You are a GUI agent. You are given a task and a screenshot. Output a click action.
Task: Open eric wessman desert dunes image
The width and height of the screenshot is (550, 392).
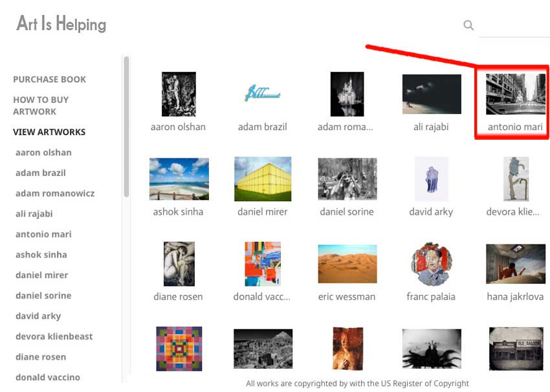click(347, 264)
